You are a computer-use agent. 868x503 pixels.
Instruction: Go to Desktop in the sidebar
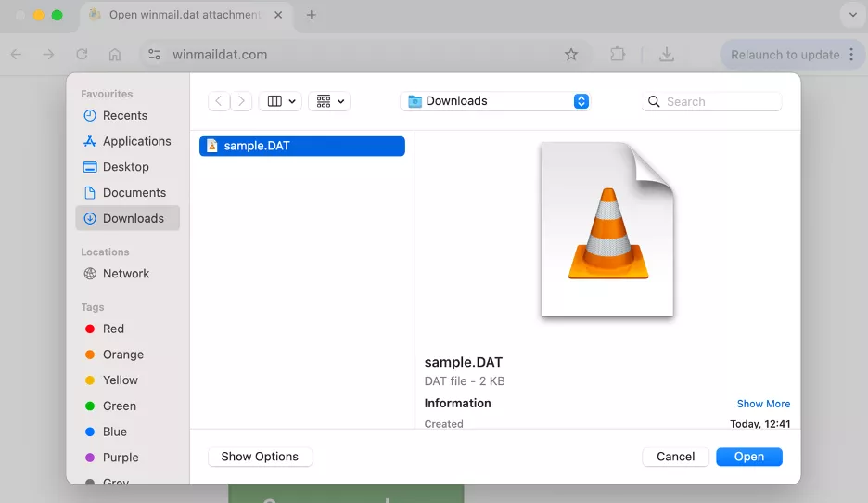(125, 167)
